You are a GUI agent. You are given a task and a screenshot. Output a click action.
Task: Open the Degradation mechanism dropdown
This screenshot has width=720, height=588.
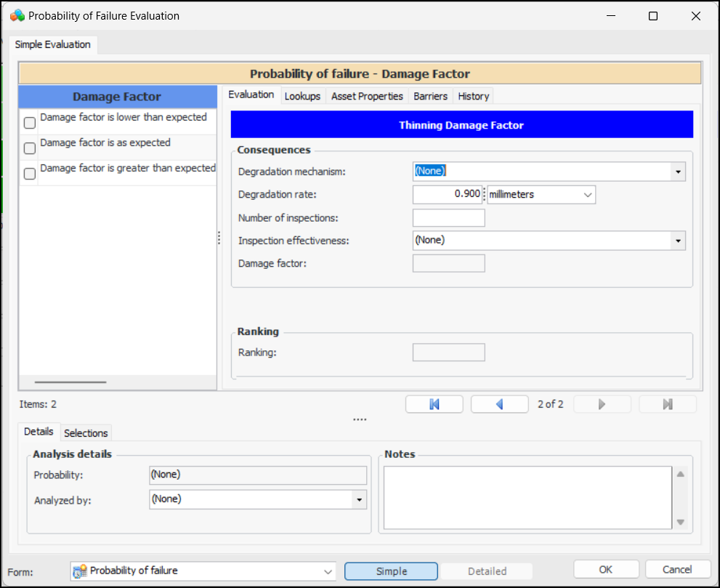[x=678, y=172]
